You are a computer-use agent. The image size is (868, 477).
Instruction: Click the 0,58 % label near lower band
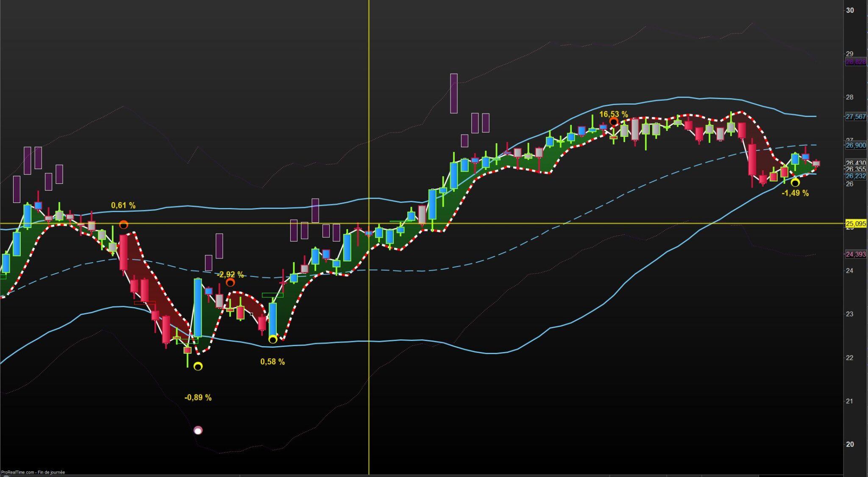(273, 362)
